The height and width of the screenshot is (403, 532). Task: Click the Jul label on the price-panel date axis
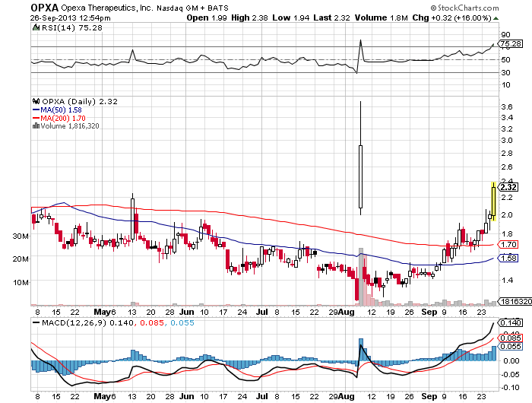pos(262,312)
